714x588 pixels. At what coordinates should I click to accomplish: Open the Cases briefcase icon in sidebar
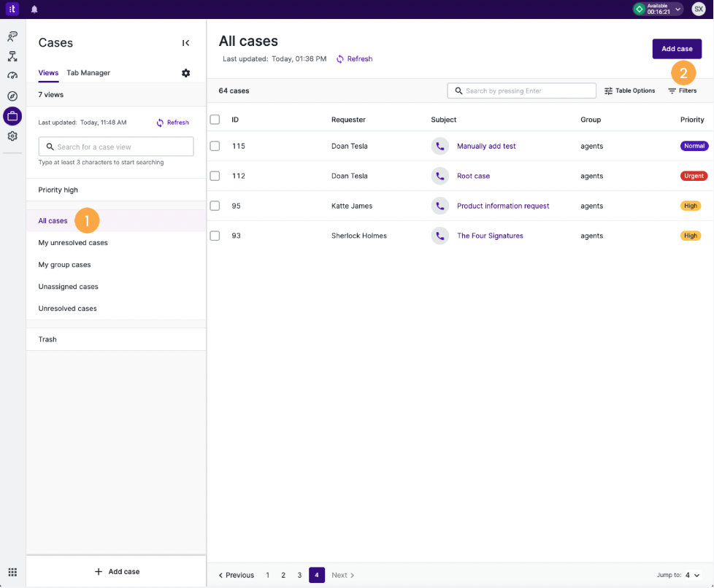click(12, 116)
